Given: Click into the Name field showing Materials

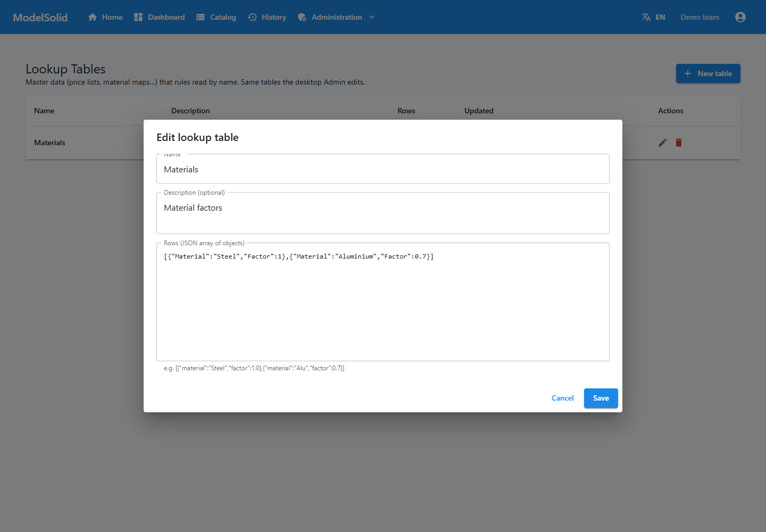Looking at the screenshot, I should tap(383, 169).
